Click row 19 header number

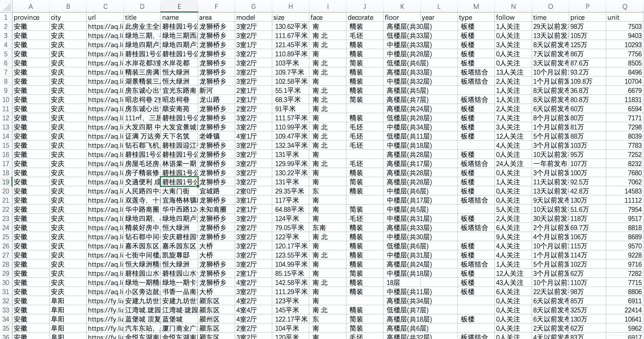coord(6,182)
